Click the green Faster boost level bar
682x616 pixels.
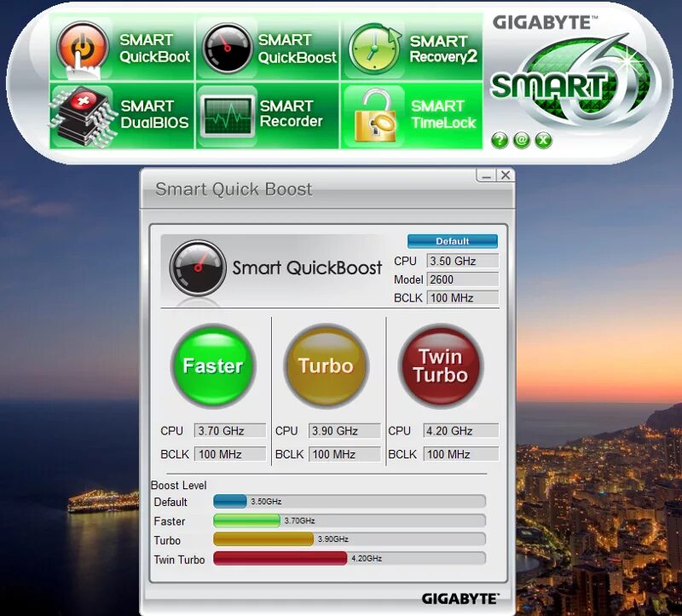tap(246, 521)
